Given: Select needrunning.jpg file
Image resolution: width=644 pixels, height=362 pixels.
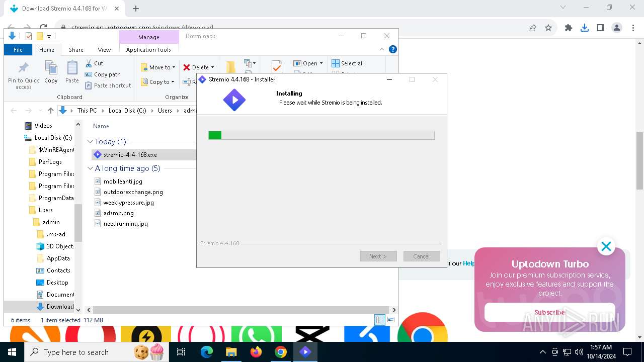Looking at the screenshot, I should tap(126, 224).
